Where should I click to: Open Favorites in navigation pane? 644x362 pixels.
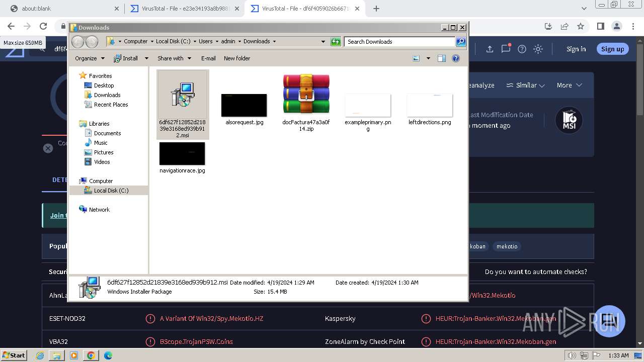pos(100,76)
